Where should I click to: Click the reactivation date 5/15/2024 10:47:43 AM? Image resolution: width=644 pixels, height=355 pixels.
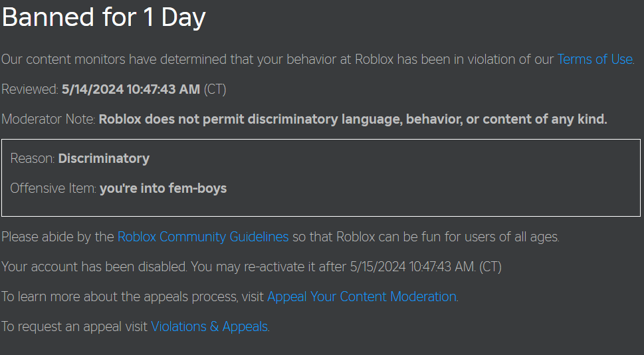pyautogui.click(x=412, y=267)
